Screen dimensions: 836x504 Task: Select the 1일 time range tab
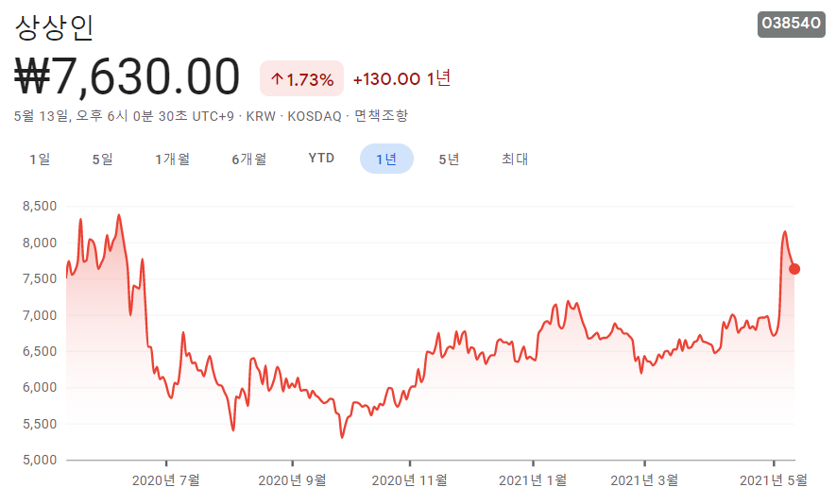[40, 159]
